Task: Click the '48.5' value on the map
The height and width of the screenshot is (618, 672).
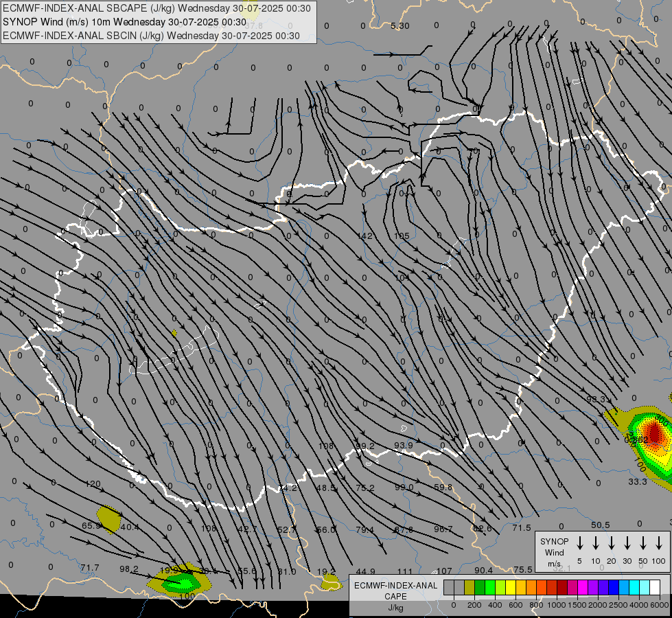Action: (x=326, y=488)
